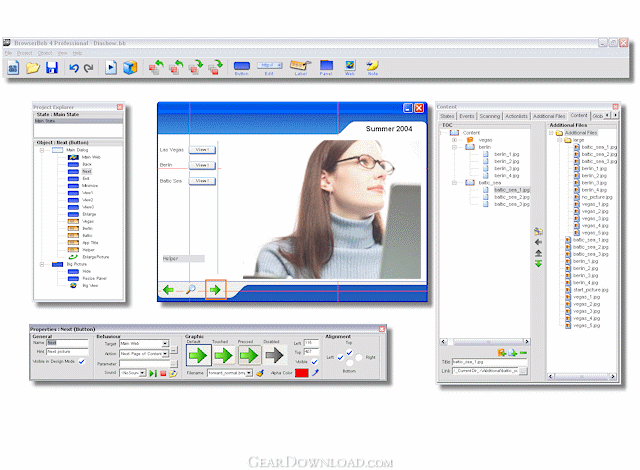This screenshot has height=470, width=640.
Task: Collapse the large folder in Additional Files
Action: 560,140
